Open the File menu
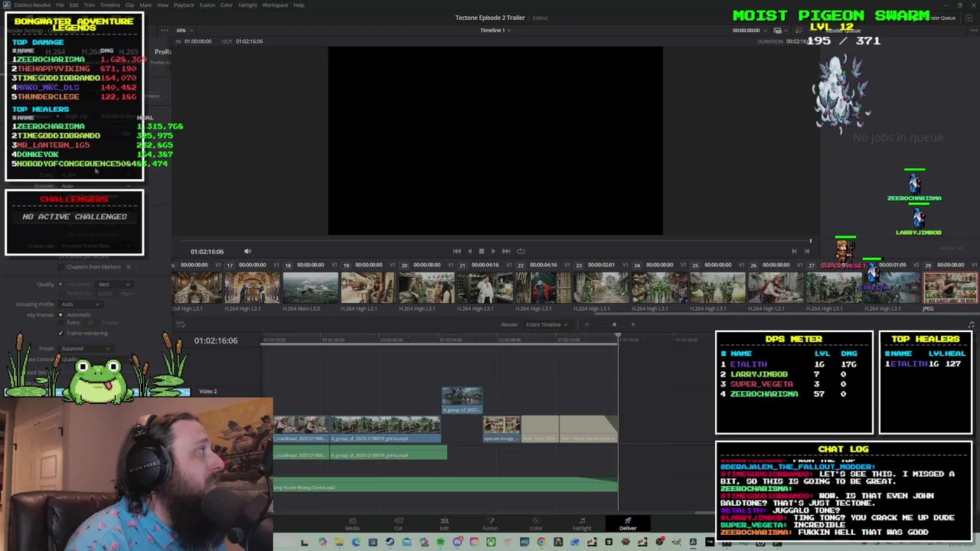The width and height of the screenshot is (980, 551). [x=60, y=5]
